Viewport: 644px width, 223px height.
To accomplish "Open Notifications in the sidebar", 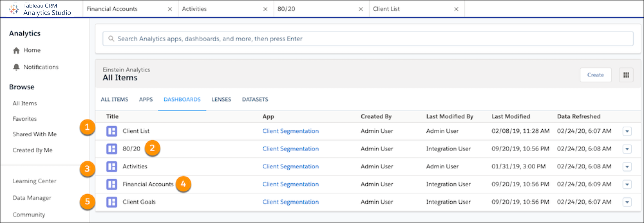I will (x=41, y=67).
